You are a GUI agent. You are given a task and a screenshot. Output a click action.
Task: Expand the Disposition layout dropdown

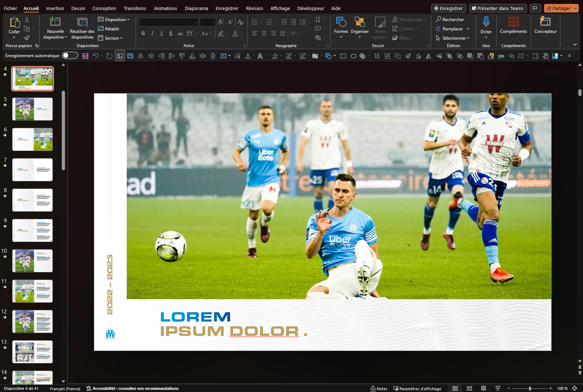(114, 19)
